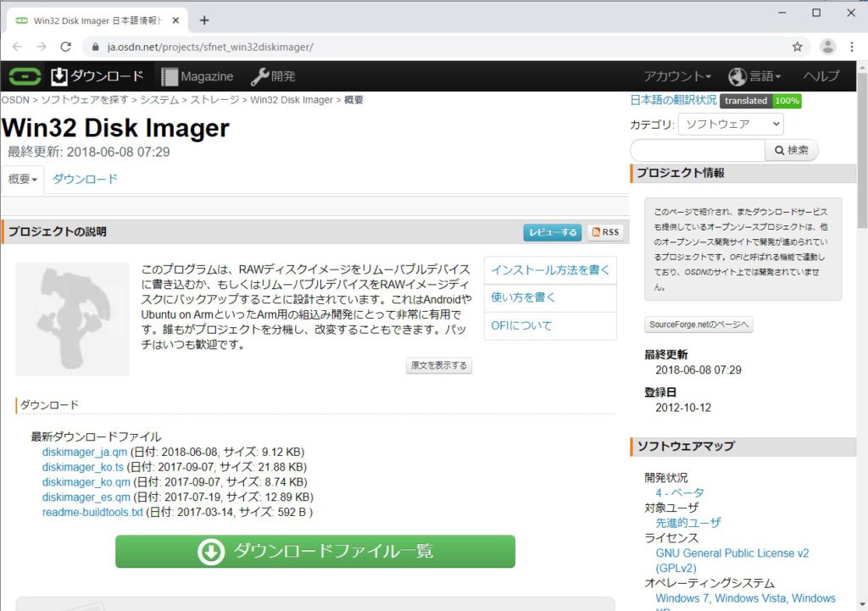Open the Chrome profile avatar
The image size is (868, 611).
pos(828,47)
